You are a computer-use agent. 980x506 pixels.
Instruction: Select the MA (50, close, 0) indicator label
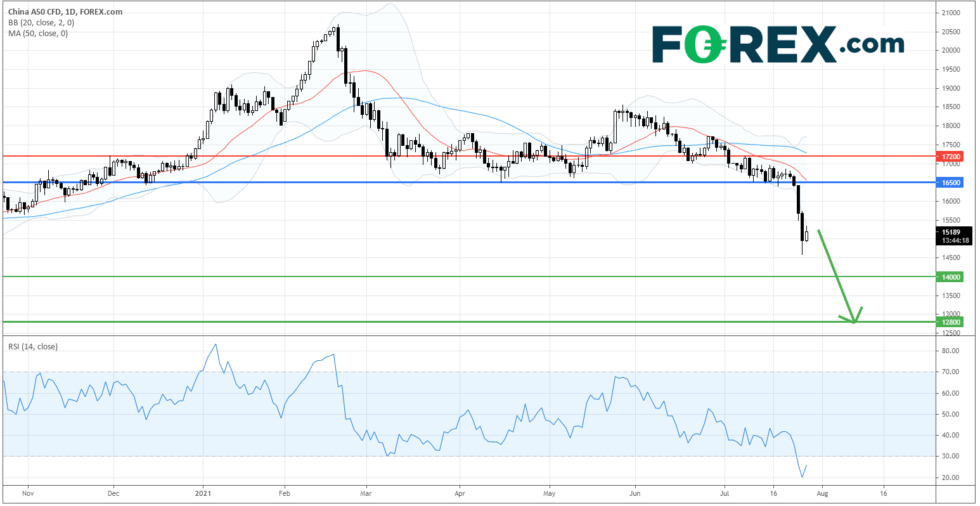click(x=37, y=33)
